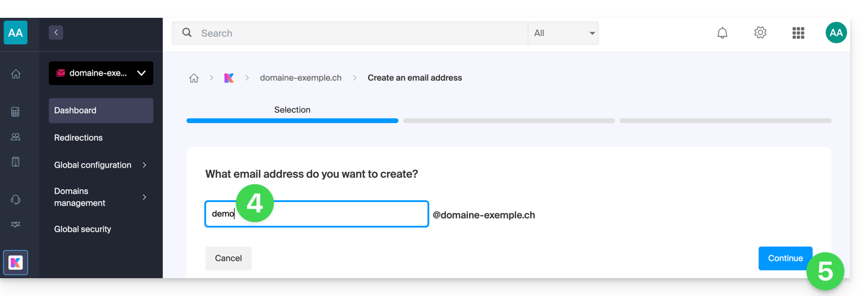The image size is (868, 296).
Task: Open the users icon in left rail
Action: [x=16, y=137]
